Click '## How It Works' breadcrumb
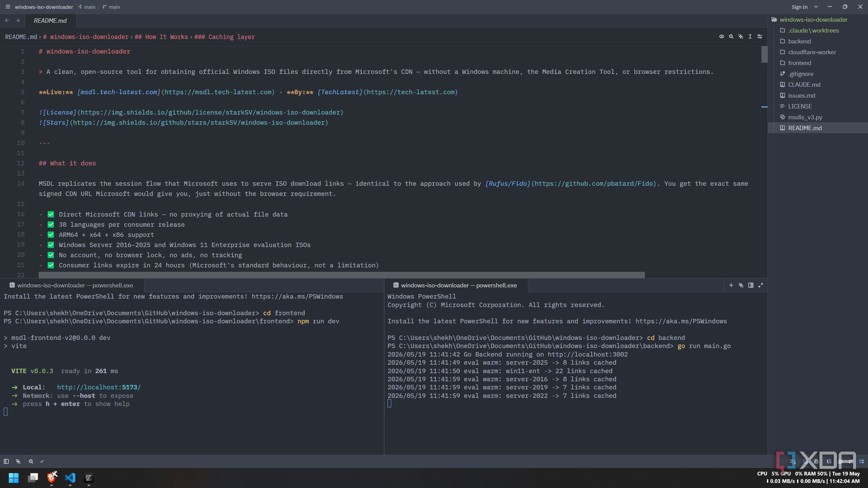 pos(161,37)
